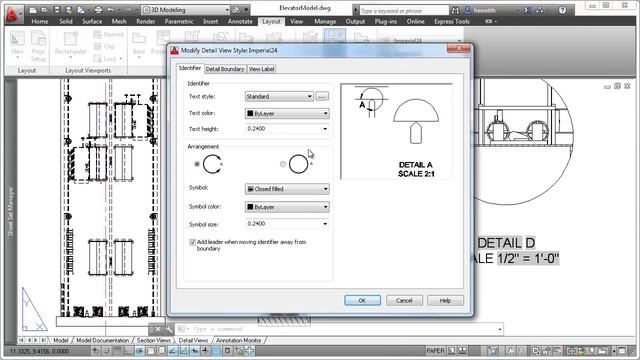Screen dimensions: 640x360
Task: Open the AutoCAD application menu logo button
Action: (13, 15)
